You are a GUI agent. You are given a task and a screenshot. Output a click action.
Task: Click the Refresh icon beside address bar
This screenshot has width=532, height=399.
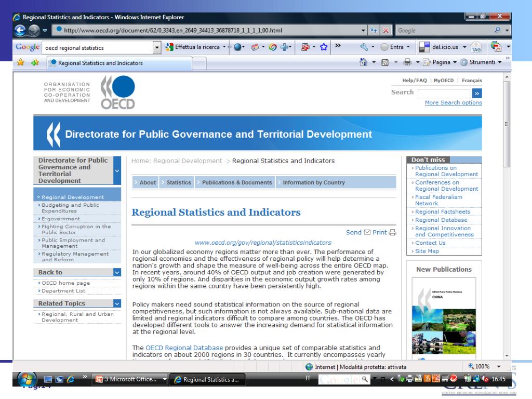(x=374, y=30)
